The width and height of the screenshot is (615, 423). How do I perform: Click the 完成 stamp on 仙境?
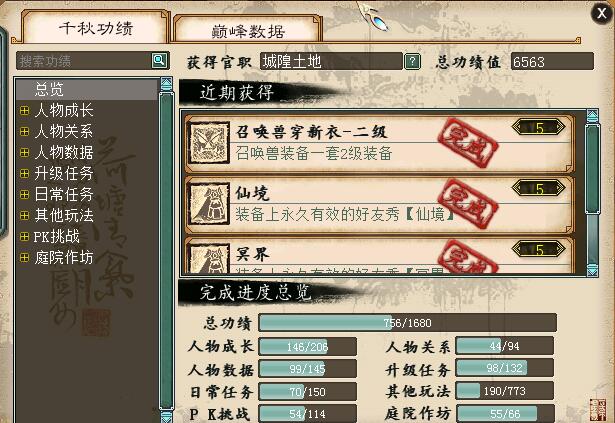click(x=468, y=204)
